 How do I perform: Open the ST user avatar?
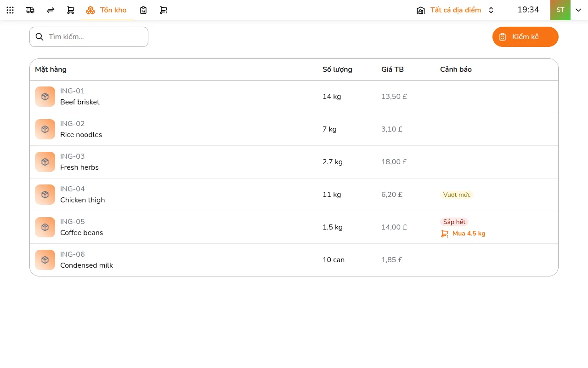click(x=560, y=10)
